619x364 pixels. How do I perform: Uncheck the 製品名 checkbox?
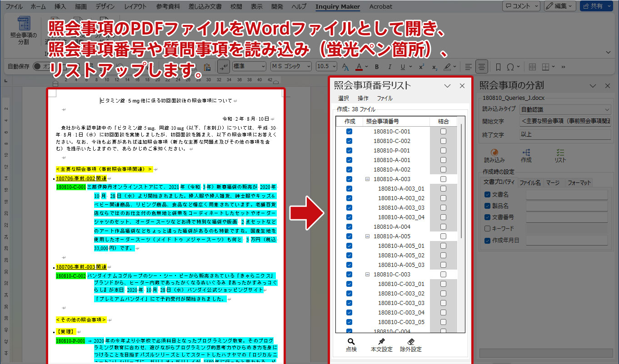point(487,206)
